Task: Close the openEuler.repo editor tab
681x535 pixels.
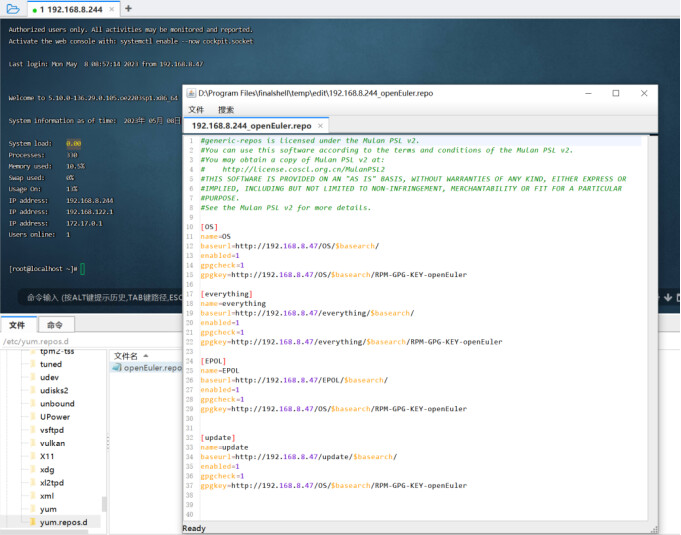Action: coord(320,127)
